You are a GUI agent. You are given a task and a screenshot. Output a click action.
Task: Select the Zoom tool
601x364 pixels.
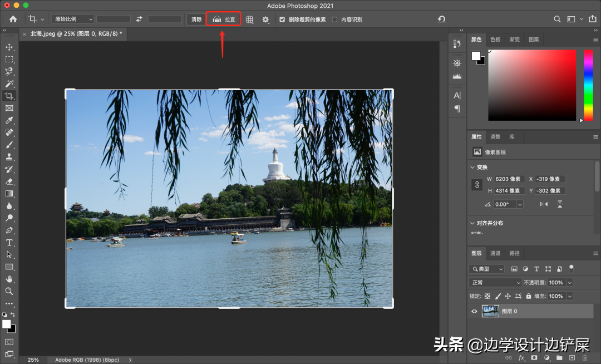pyautogui.click(x=9, y=291)
